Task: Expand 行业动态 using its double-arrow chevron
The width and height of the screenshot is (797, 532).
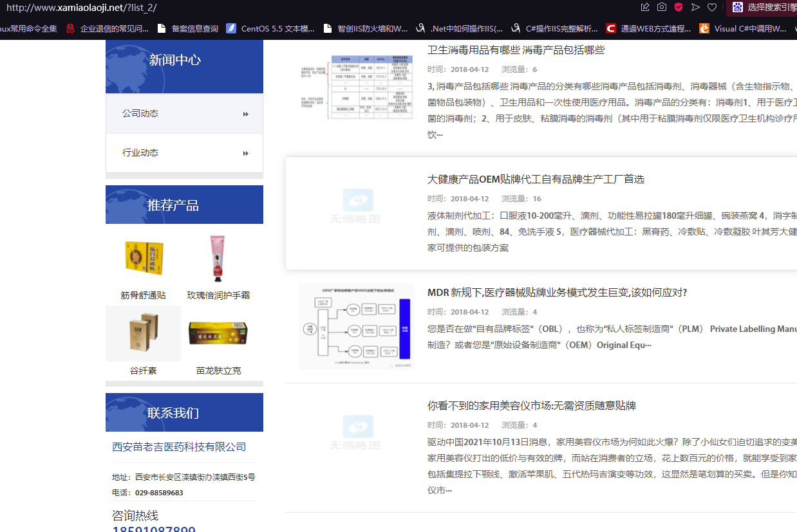Action: coord(245,153)
